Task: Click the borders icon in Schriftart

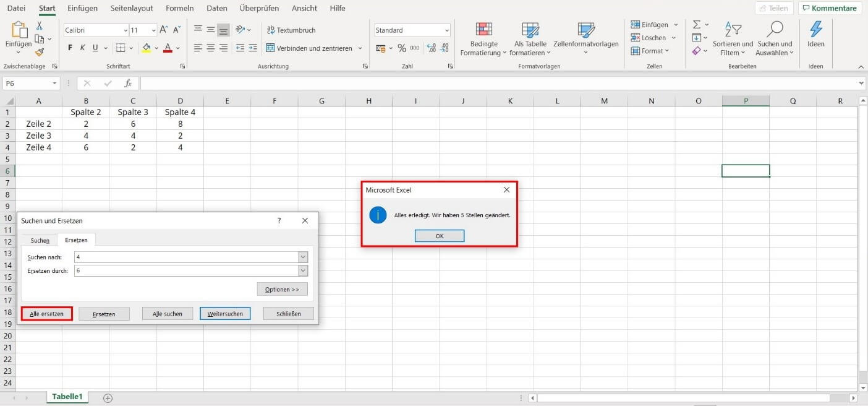Action: pos(121,48)
